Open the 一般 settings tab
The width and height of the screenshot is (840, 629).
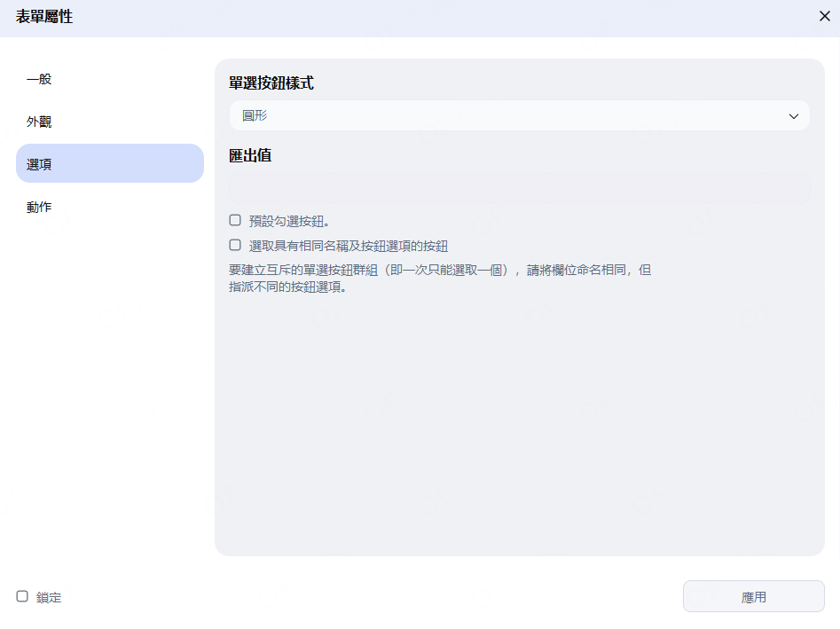point(39,78)
